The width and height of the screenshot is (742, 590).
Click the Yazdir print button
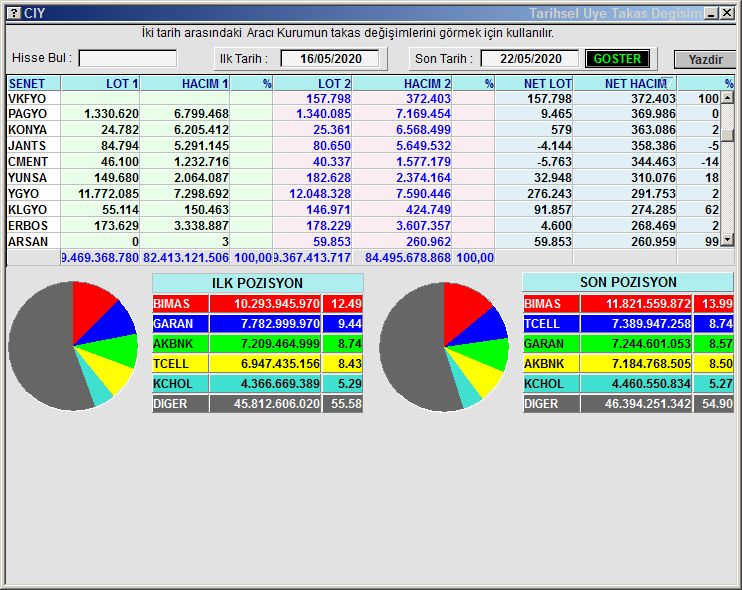[x=705, y=59]
